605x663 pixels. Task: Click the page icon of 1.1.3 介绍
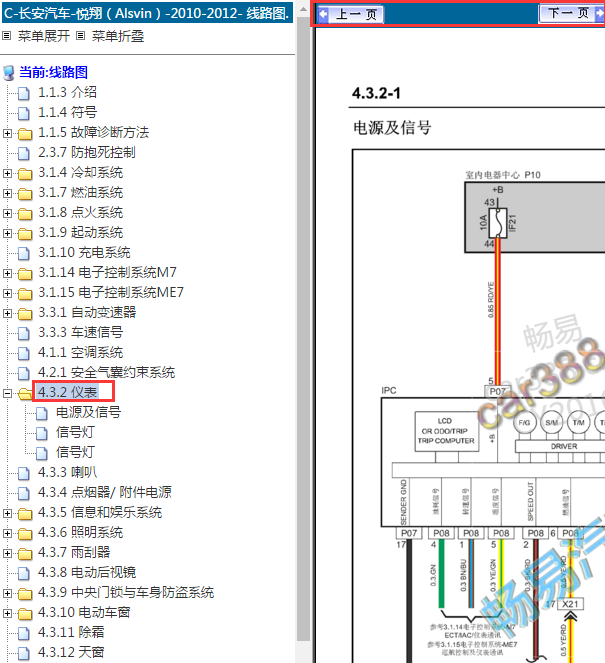click(24, 93)
